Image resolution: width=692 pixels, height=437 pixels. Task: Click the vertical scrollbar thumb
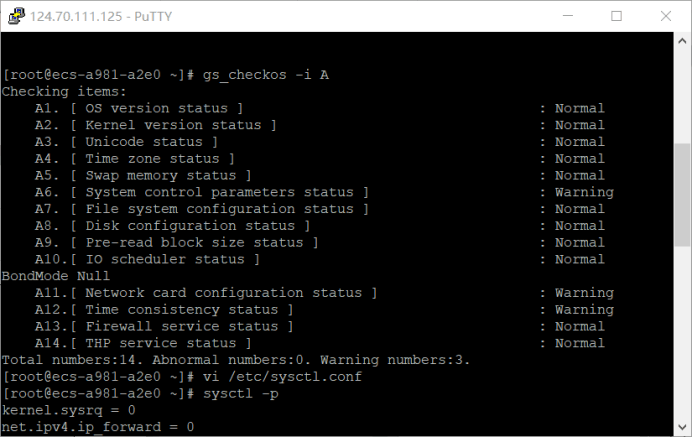pos(682,195)
